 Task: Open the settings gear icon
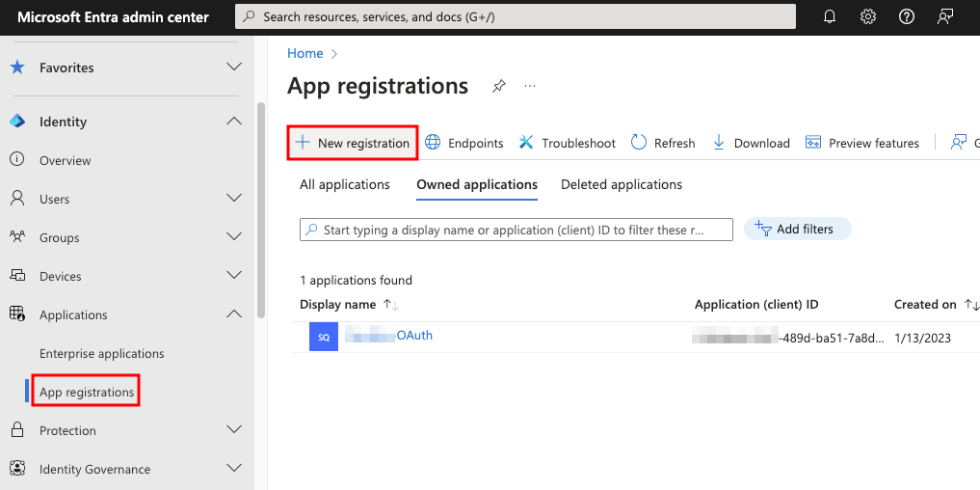[867, 17]
